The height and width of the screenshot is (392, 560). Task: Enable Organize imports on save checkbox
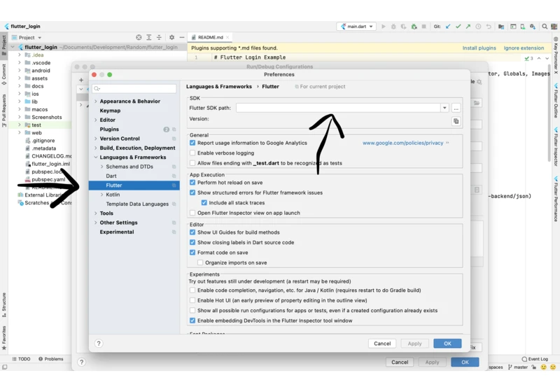click(x=200, y=262)
